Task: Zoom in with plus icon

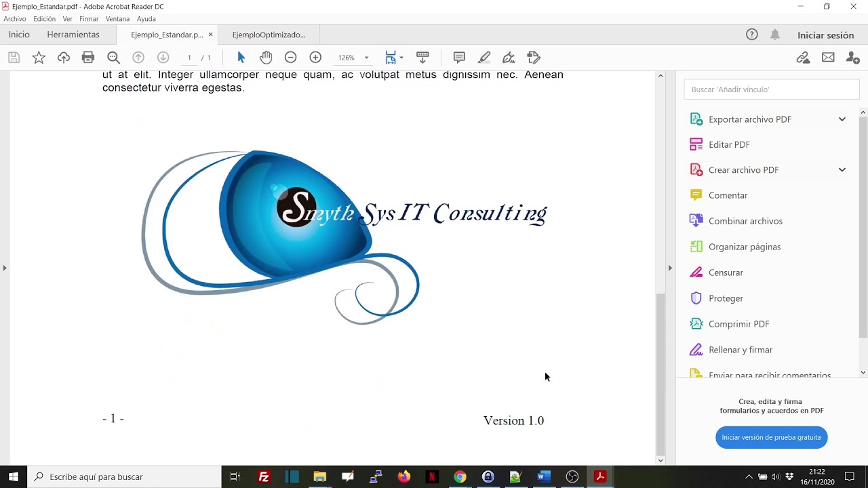Action: [315, 58]
